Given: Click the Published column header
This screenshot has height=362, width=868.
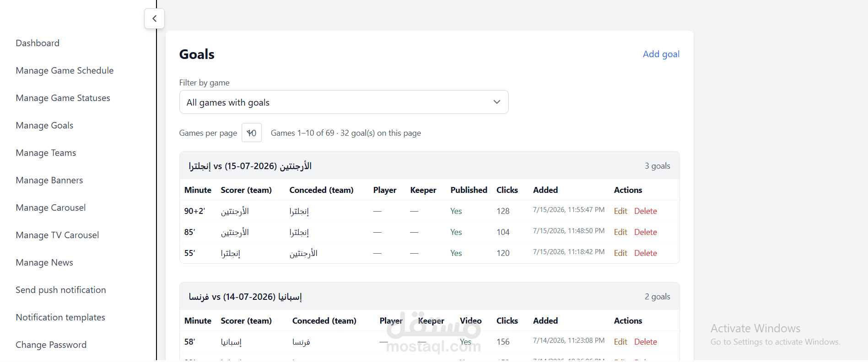Looking at the screenshot, I should (469, 190).
